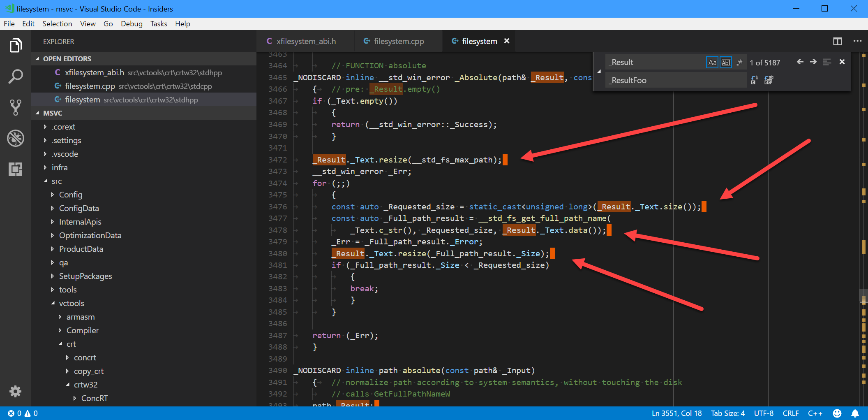Expand the ConcRT folder

click(75, 398)
